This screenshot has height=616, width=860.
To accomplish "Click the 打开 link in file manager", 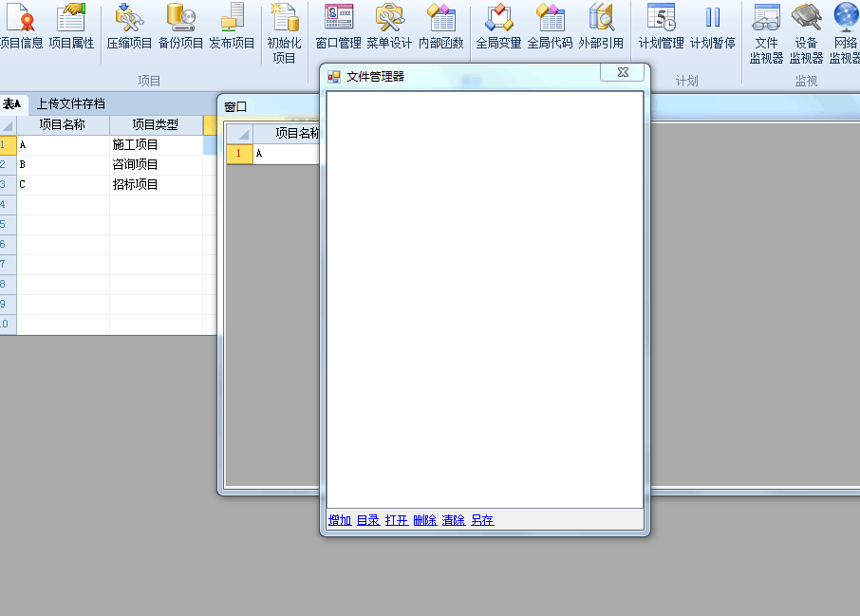I will pyautogui.click(x=397, y=520).
